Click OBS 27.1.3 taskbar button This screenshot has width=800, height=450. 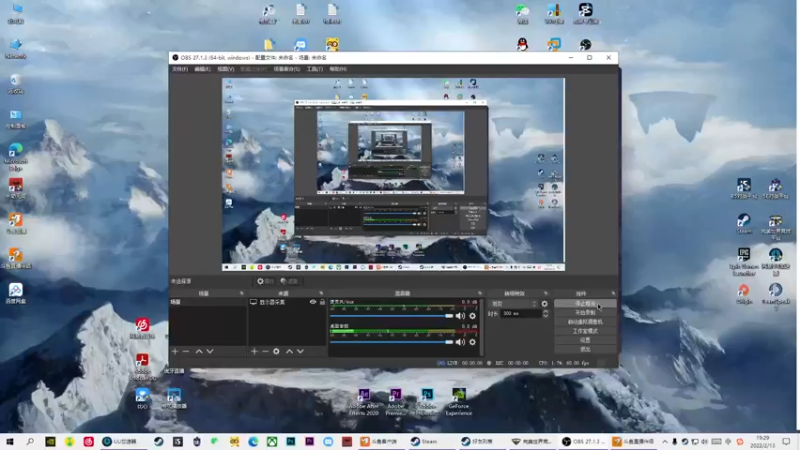point(584,441)
